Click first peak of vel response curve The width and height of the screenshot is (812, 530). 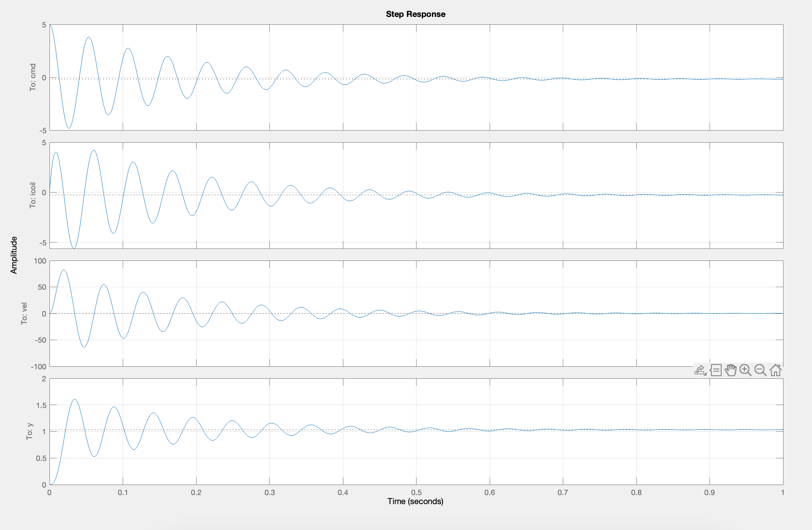pos(64,270)
